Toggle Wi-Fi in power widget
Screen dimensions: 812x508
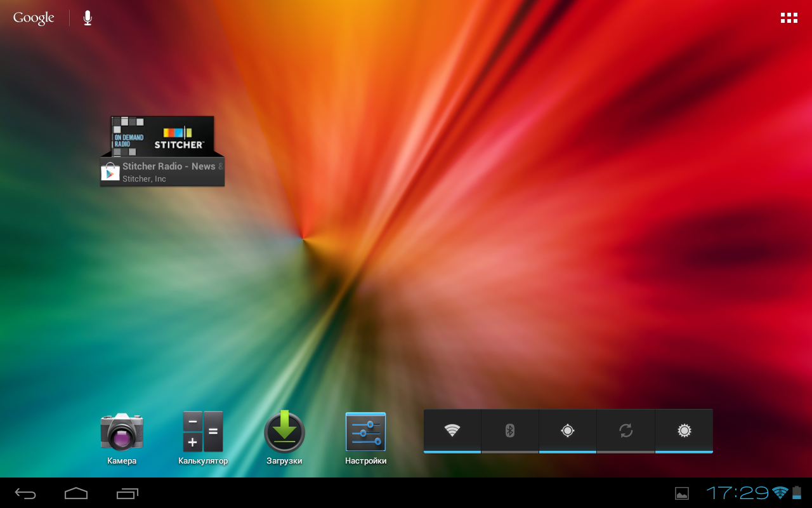452,431
